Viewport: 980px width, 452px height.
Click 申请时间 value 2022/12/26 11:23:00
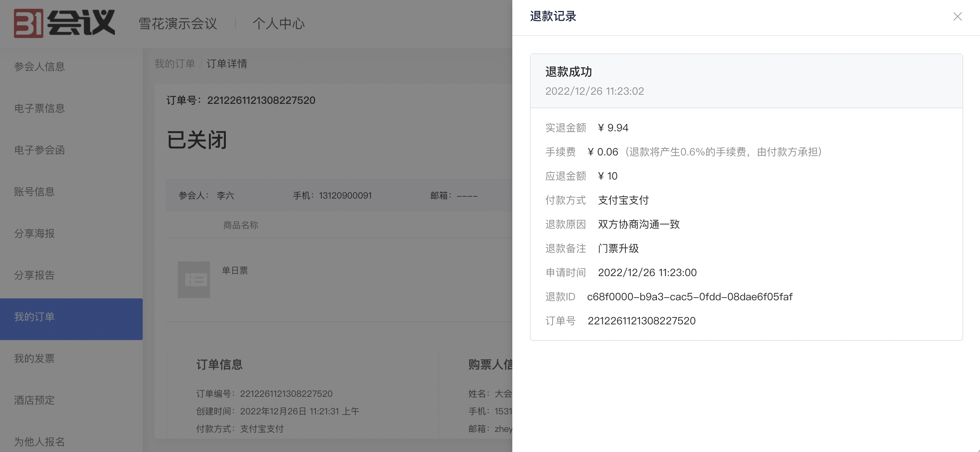point(647,272)
